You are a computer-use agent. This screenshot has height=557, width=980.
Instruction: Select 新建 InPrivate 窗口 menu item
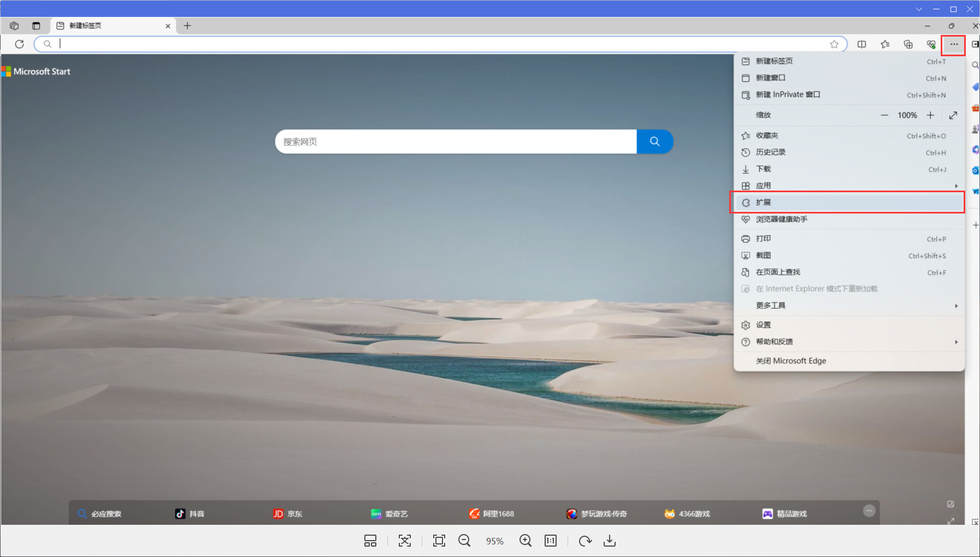pyautogui.click(x=849, y=95)
